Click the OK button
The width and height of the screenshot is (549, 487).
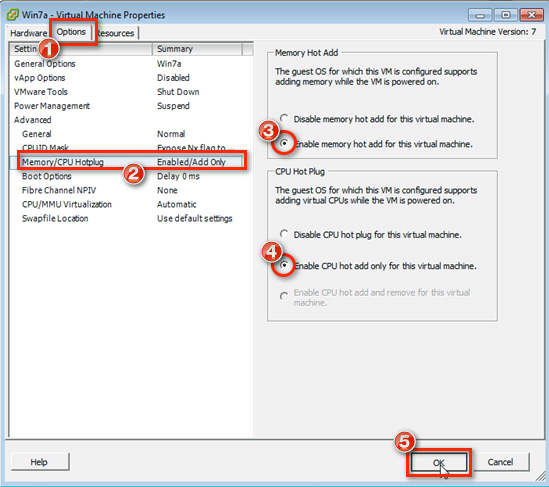tap(439, 462)
